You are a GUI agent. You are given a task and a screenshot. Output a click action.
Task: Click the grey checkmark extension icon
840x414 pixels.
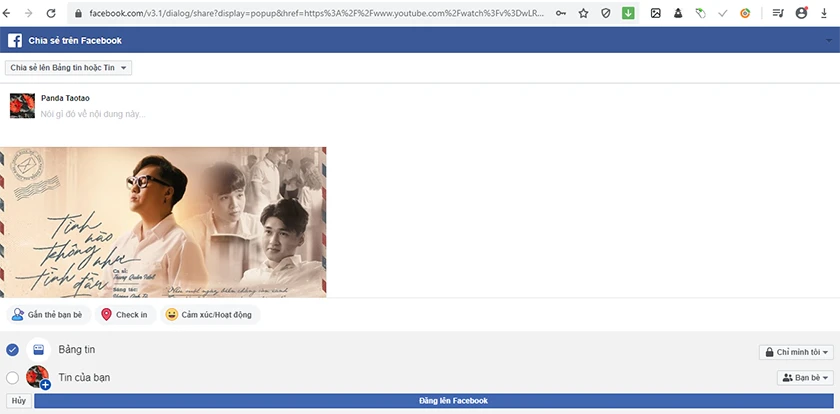[723, 13]
